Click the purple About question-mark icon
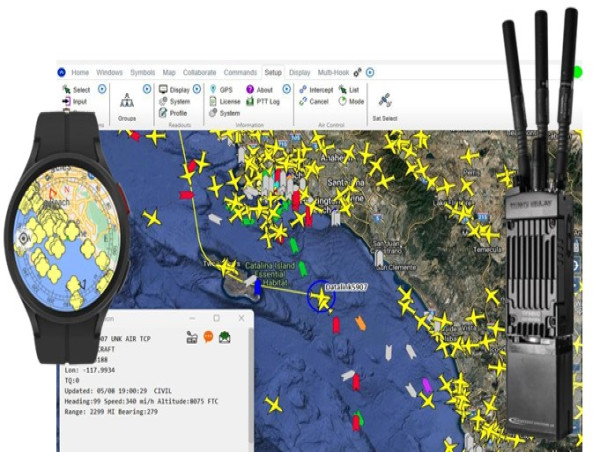Viewport: 600px width, 452px height. pos(250,90)
